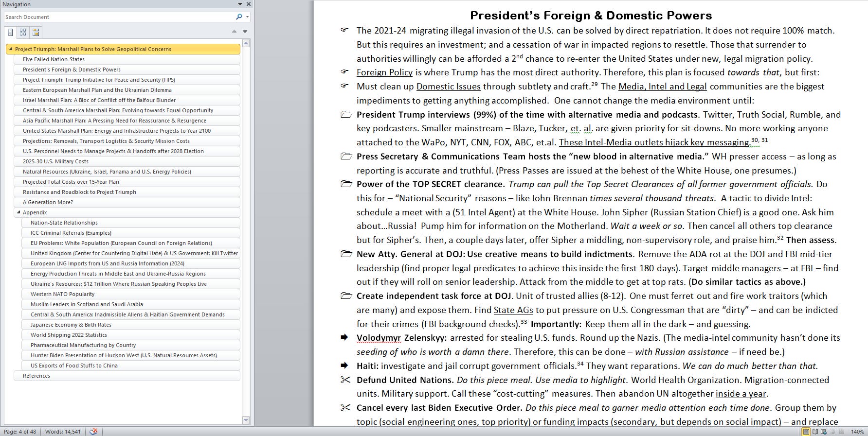Open Navigation pane options dropdown arrow

[240, 4]
